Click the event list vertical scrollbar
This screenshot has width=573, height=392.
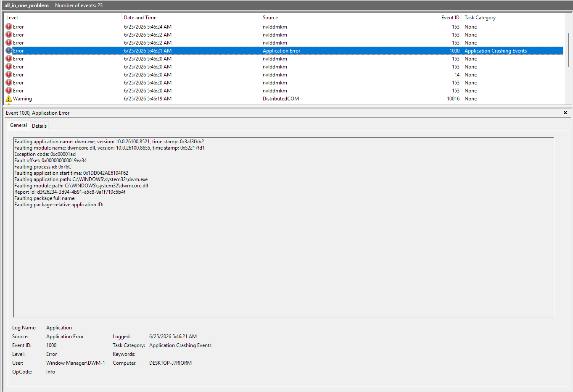568,50
